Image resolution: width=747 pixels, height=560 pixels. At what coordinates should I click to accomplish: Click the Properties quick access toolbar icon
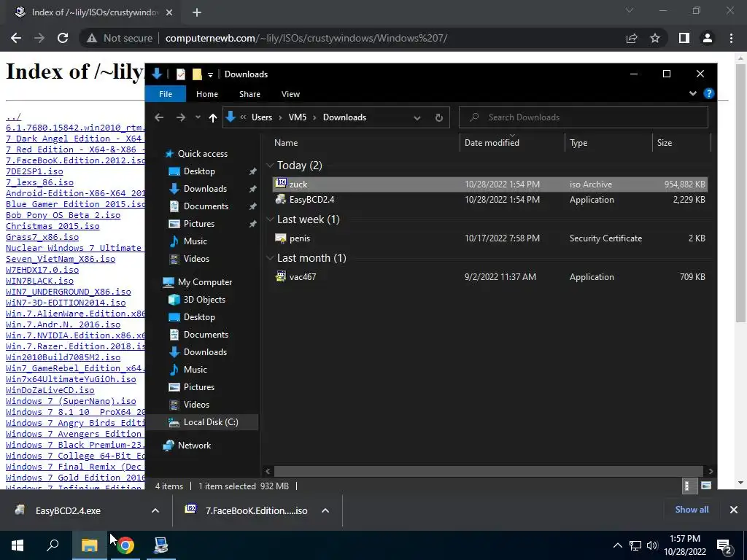pos(181,74)
